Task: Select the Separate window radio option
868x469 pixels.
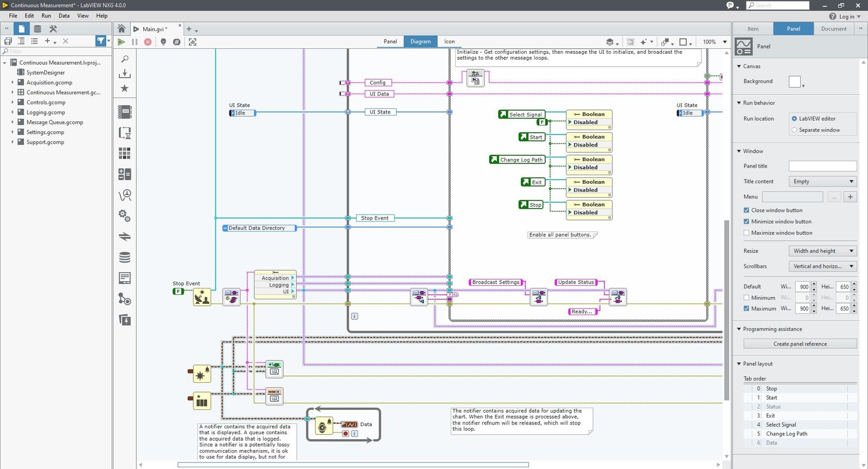Action: (x=794, y=130)
